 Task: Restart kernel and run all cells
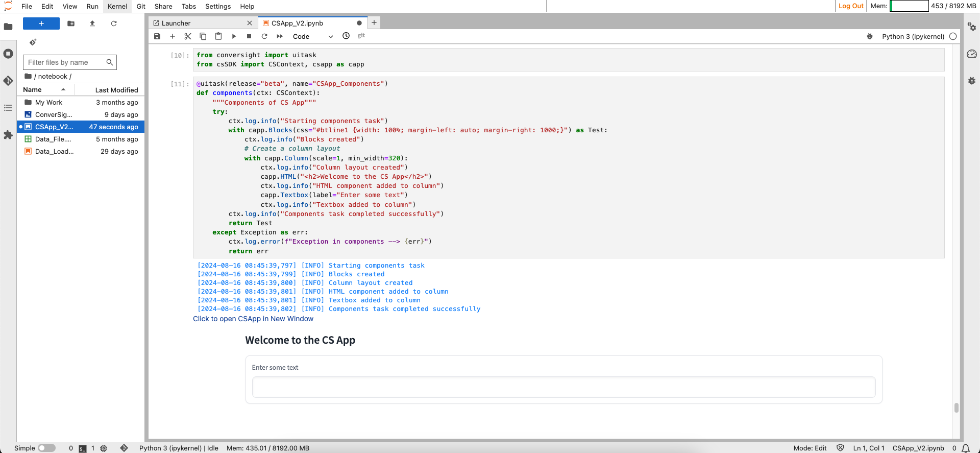tap(280, 36)
